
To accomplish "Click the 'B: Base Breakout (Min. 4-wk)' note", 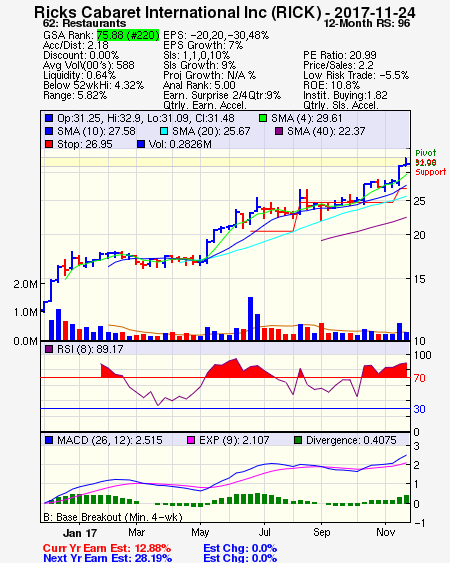I will [x=113, y=517].
